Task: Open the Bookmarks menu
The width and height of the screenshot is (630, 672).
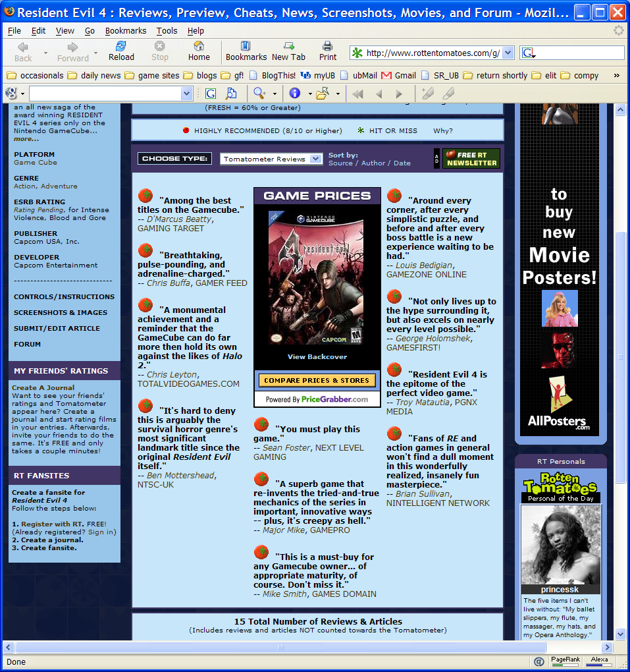Action: point(125,31)
